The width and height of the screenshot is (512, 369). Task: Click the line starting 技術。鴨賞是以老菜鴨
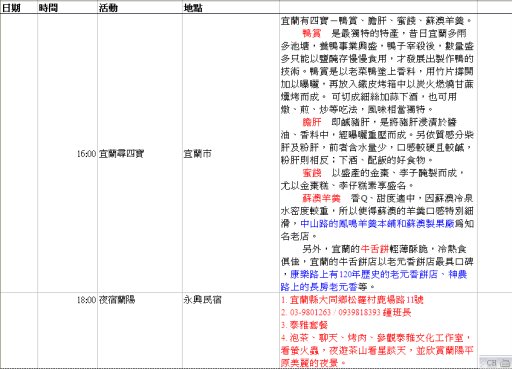pyautogui.click(x=377, y=71)
